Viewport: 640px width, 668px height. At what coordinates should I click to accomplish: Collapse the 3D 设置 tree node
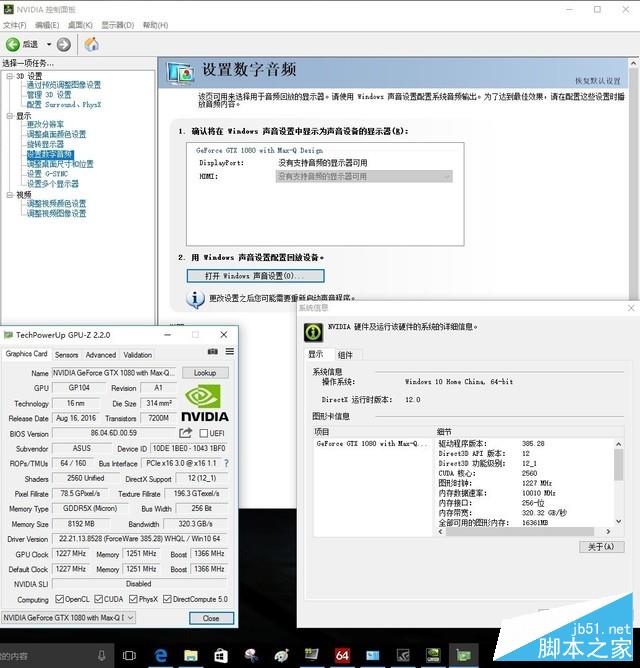[x=10, y=76]
